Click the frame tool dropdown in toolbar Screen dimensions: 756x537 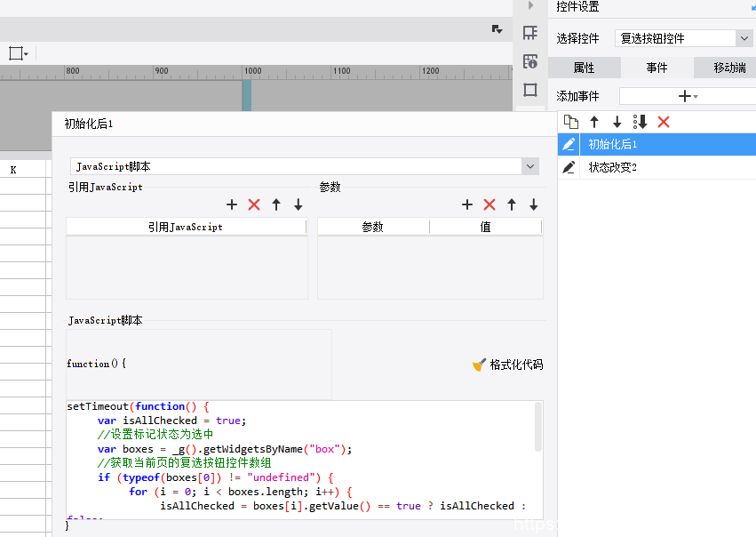coord(19,53)
